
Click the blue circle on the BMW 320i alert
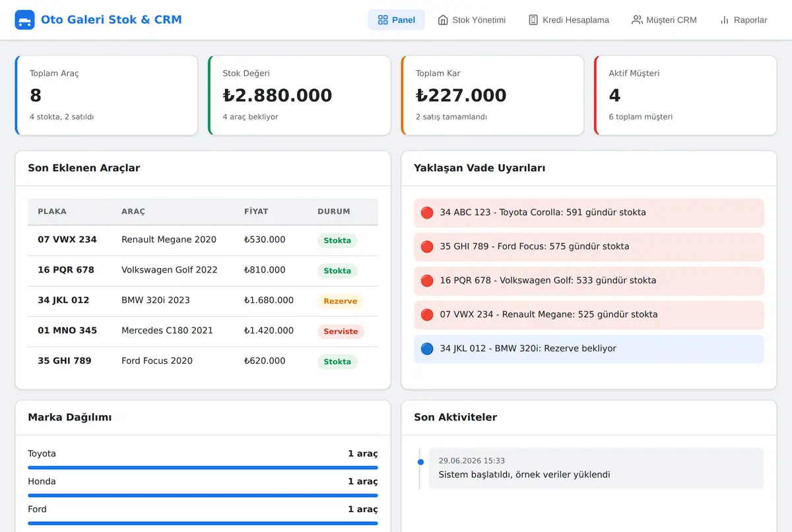click(x=427, y=349)
